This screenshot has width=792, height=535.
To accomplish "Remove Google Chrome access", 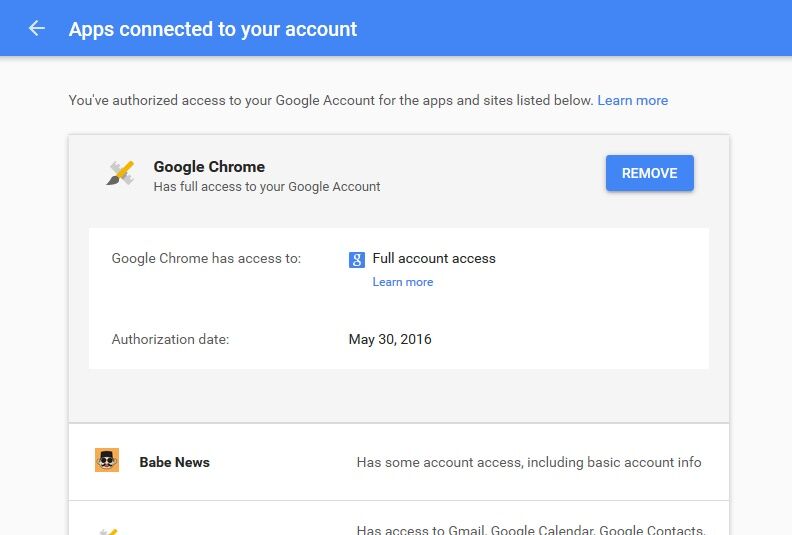I will 650,173.
